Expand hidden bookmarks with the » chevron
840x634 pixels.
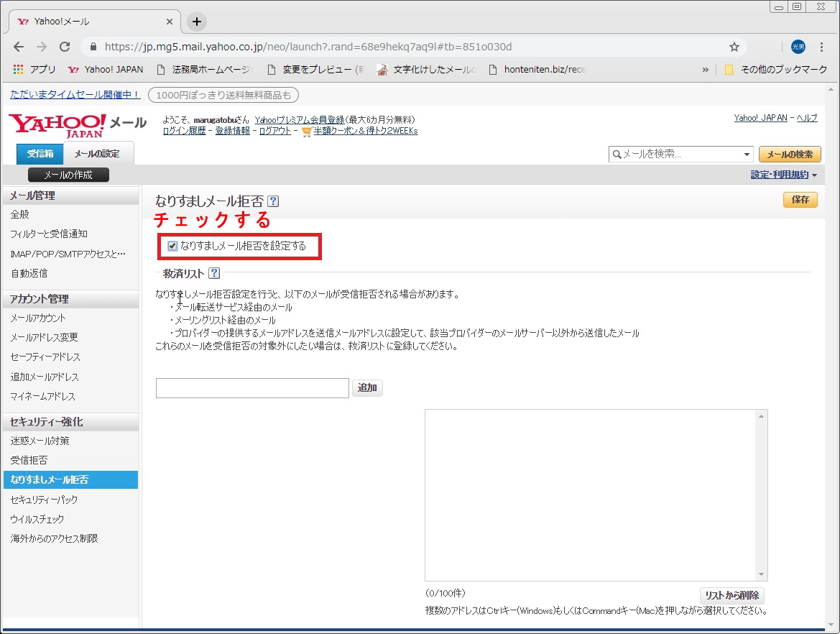[705, 70]
